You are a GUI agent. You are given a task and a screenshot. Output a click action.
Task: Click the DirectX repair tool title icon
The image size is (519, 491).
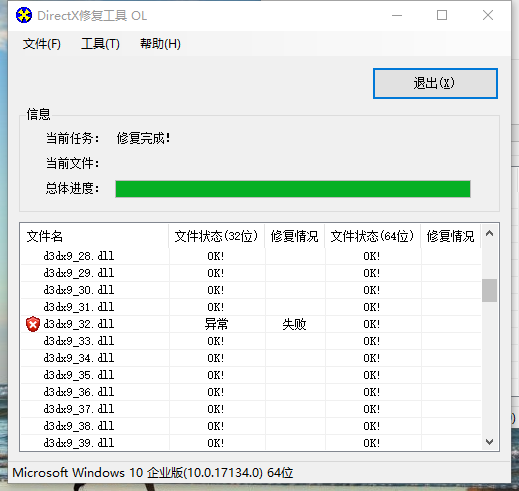tap(24, 15)
